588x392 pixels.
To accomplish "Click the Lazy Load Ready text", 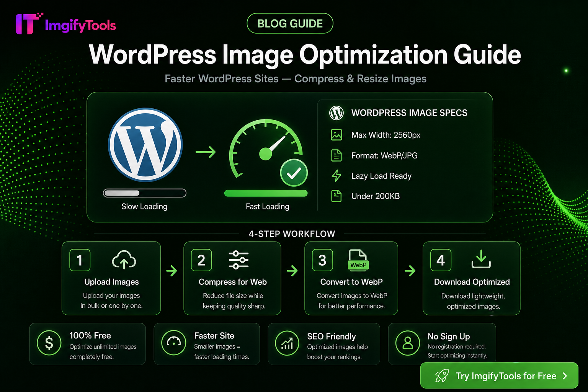I will click(x=381, y=176).
